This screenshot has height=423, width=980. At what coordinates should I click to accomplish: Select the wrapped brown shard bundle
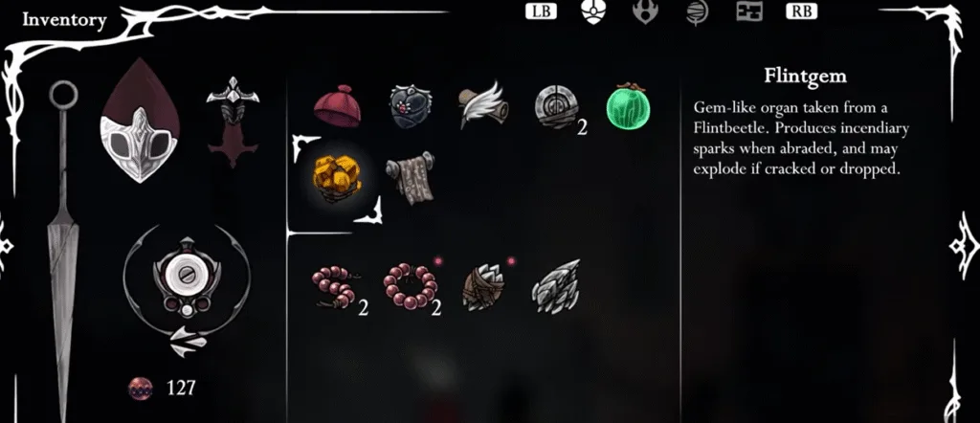coord(483,287)
